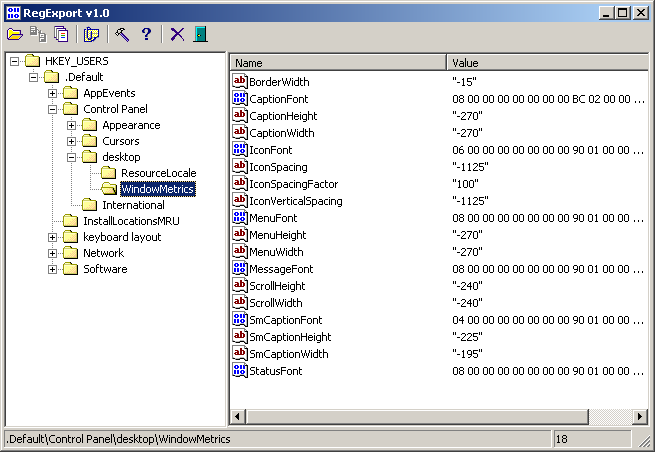This screenshot has width=655, height=452.
Task: Select the International tree item
Action: 133,205
